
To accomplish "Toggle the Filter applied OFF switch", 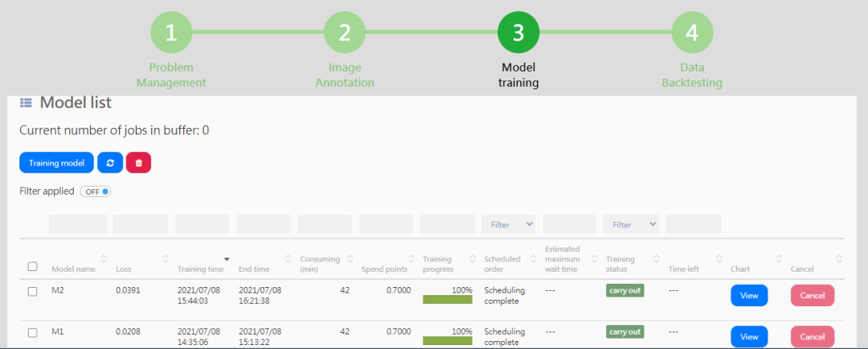I will click(96, 191).
